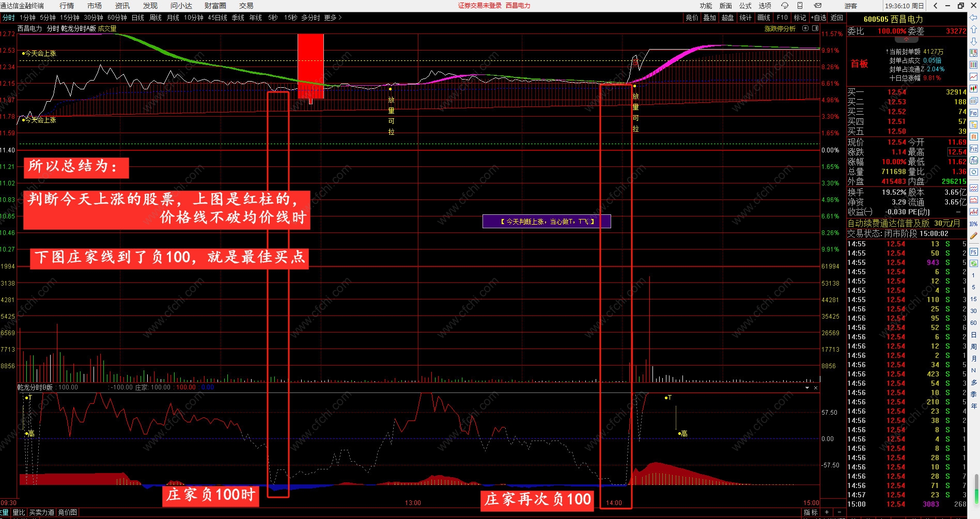Select the 量比 bottom tab
The image size is (980, 519).
19,512
